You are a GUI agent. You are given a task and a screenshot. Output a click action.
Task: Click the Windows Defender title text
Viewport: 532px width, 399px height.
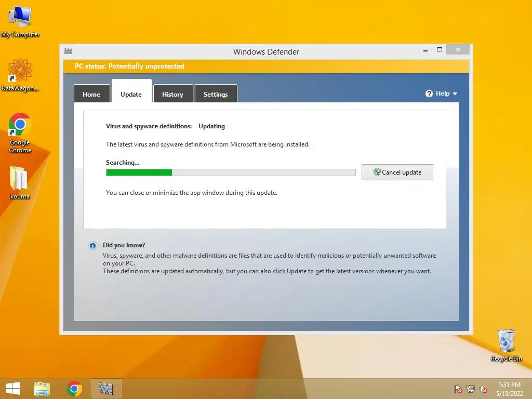tap(267, 51)
